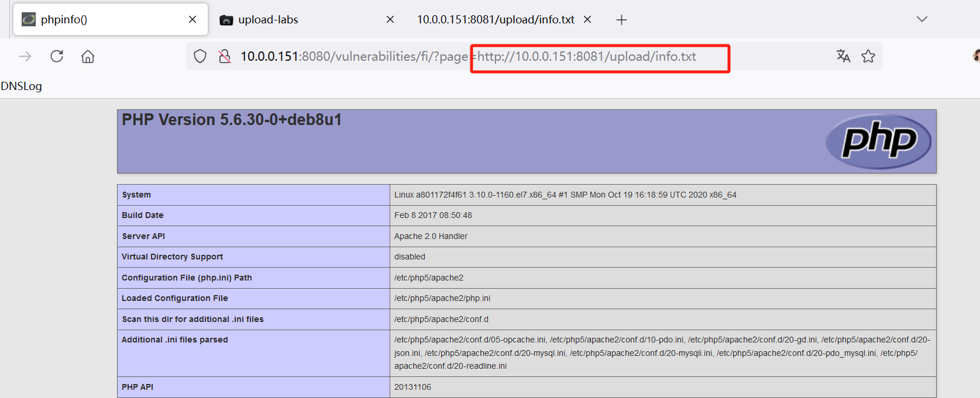Go to the browser home page
Viewport: 980px width, 398px height.
[x=88, y=56]
